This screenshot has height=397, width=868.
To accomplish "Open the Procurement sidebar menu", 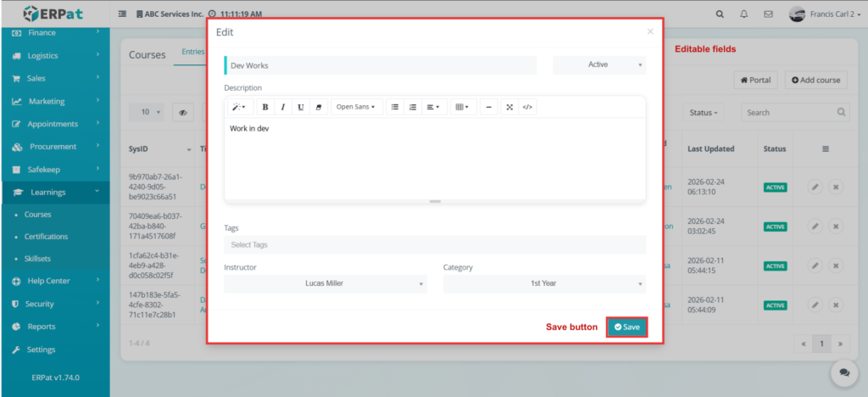I will coord(55,147).
